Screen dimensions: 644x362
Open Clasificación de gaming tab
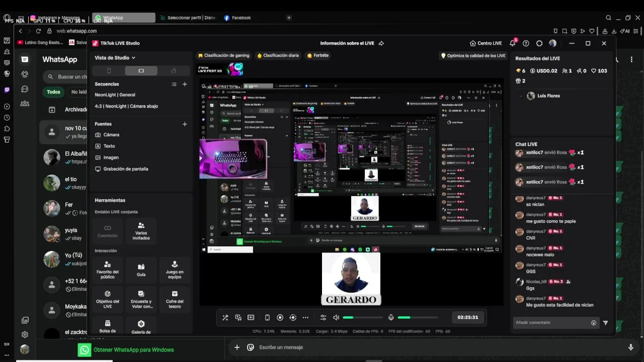click(x=224, y=55)
